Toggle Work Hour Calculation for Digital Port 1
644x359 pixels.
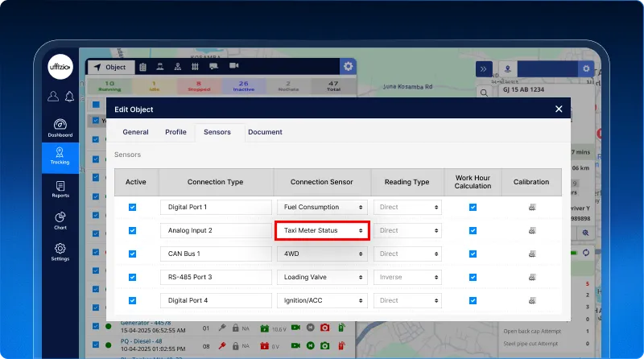click(x=473, y=207)
